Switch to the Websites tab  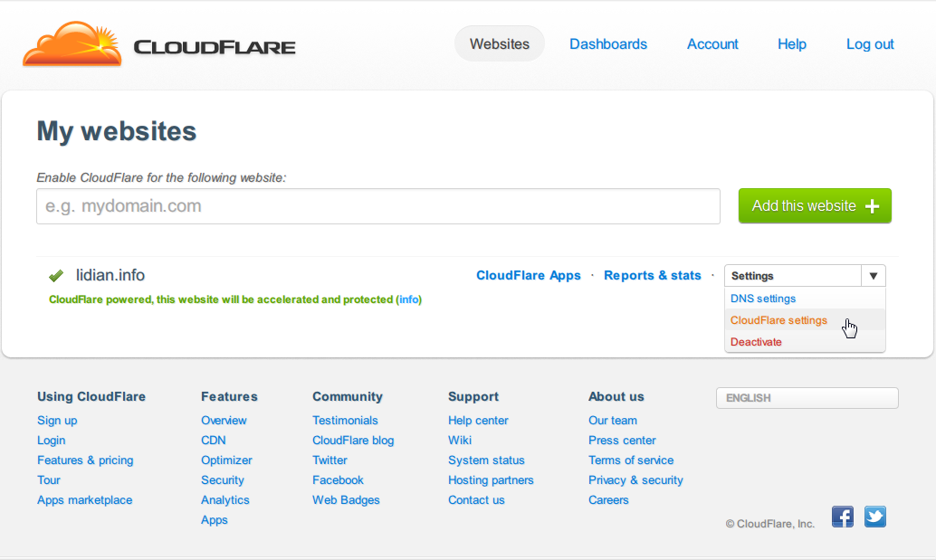point(500,43)
